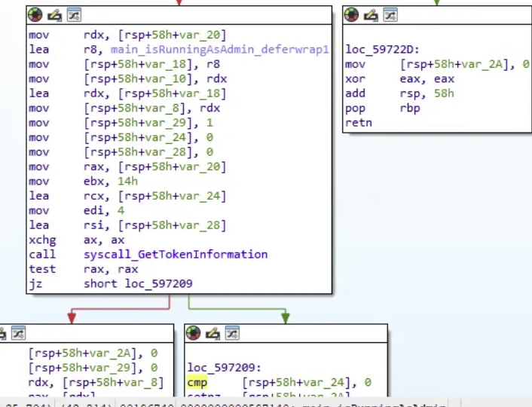This screenshot has width=532, height=407.
Task: Click the syscall_GetTokenInformation call target
Action: [x=175, y=255]
